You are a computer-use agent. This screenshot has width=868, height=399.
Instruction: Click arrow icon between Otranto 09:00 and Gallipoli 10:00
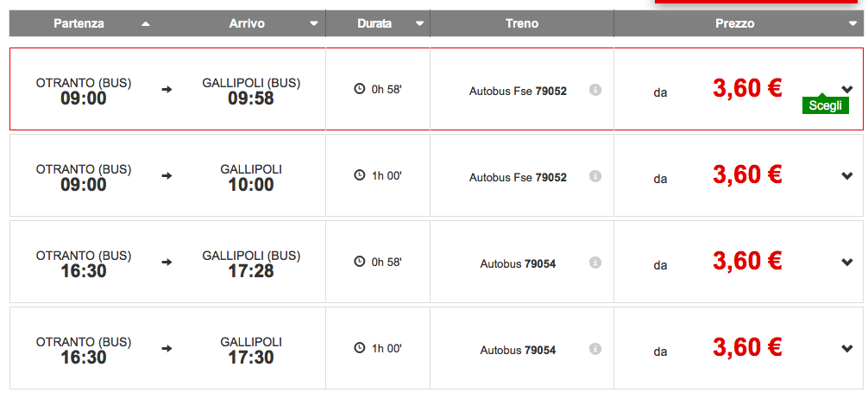coord(167,175)
